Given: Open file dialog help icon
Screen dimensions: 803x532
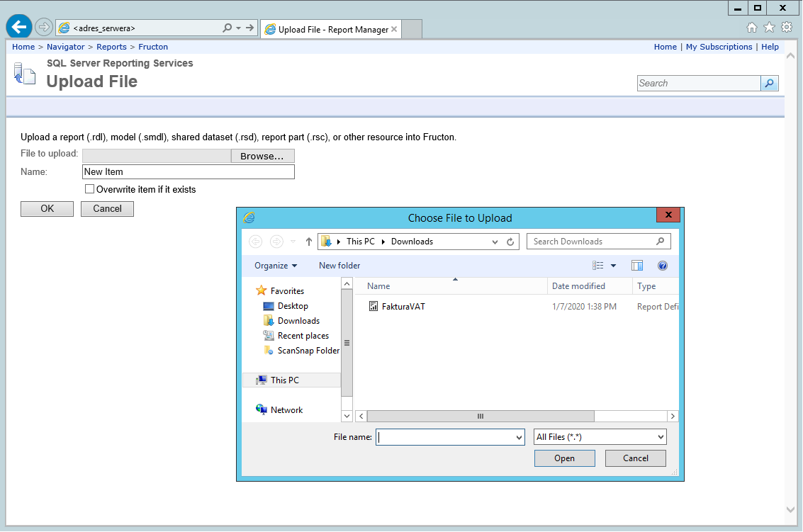Looking at the screenshot, I should point(662,265).
